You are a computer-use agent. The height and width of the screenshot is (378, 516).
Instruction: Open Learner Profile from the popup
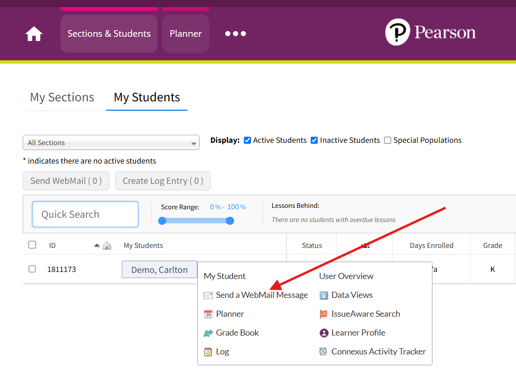[358, 333]
